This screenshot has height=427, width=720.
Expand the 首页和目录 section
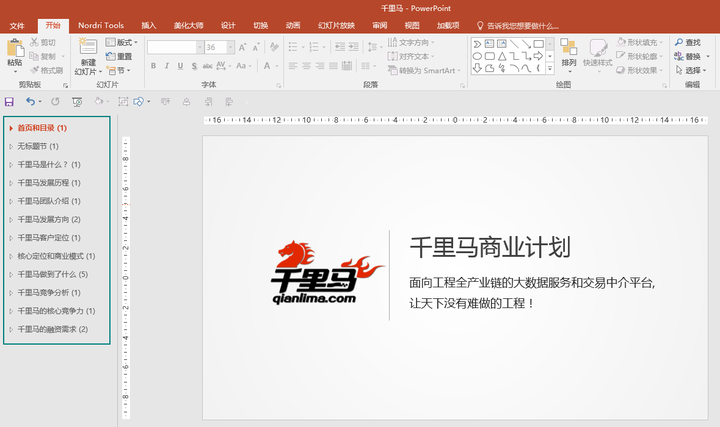pyautogui.click(x=11, y=128)
